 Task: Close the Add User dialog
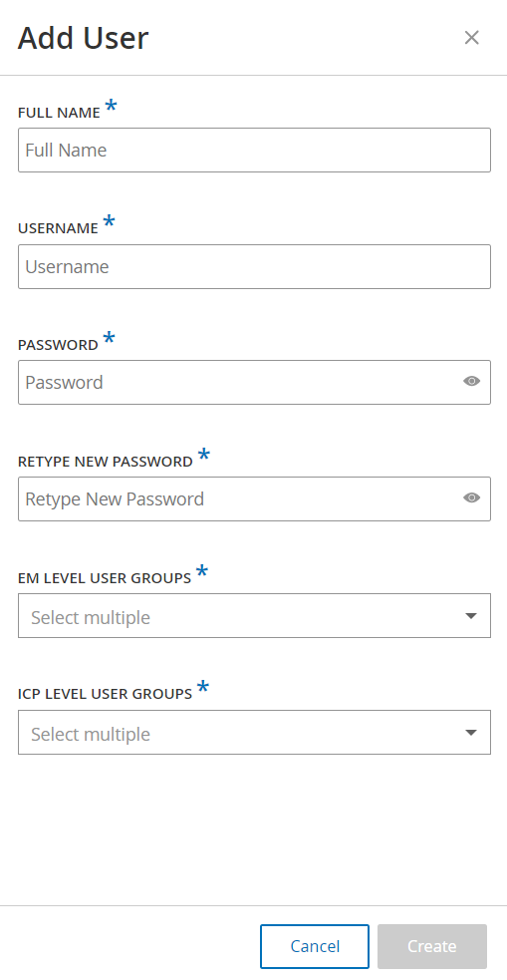pos(471,38)
